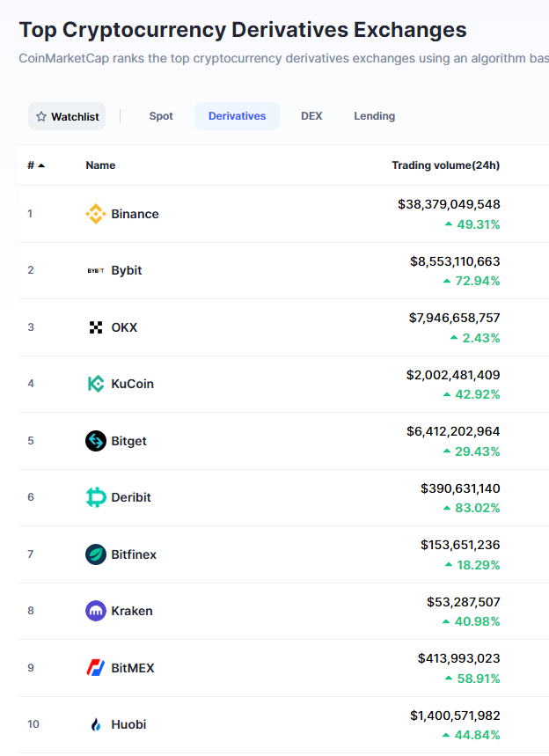
Task: Click Binance volume $38,379,049,548
Action: pos(450,204)
